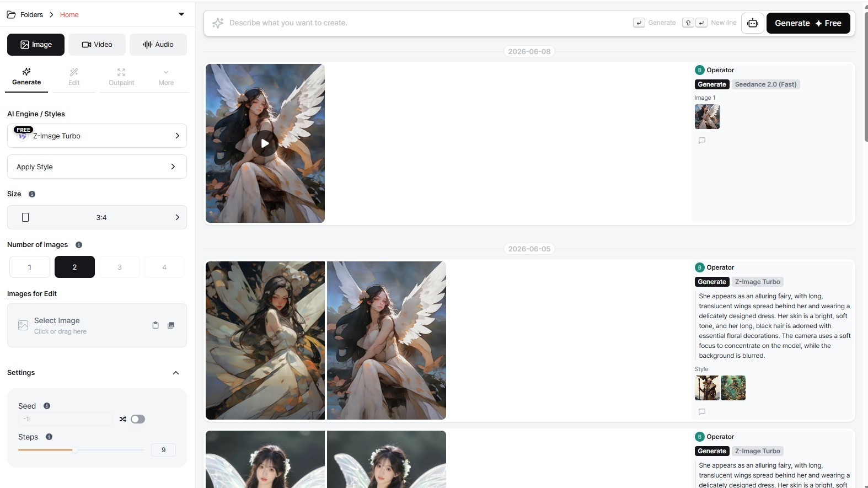
Task: Open the 3:4 size selector
Action: (x=97, y=217)
